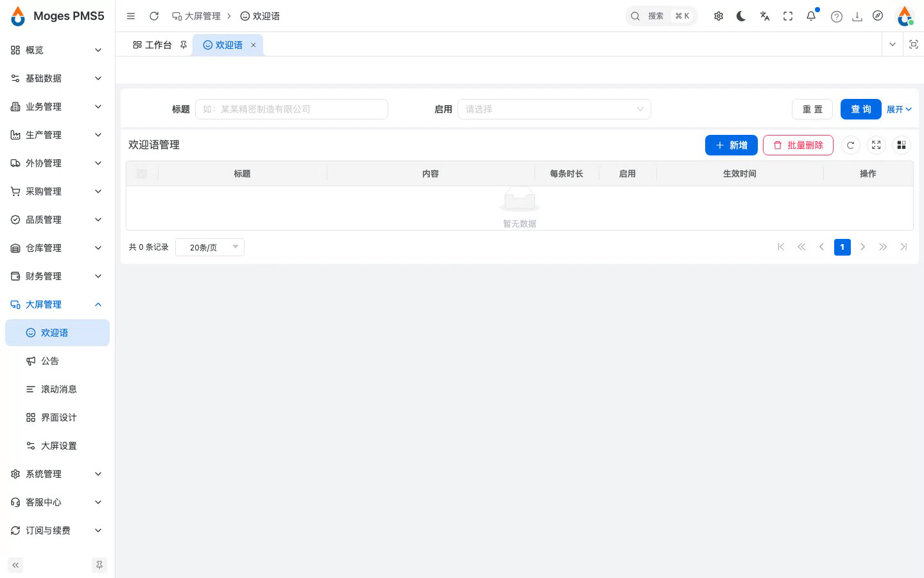Open the 大屏设置 menu item
Image resolution: width=924 pixels, height=578 pixels.
point(58,446)
